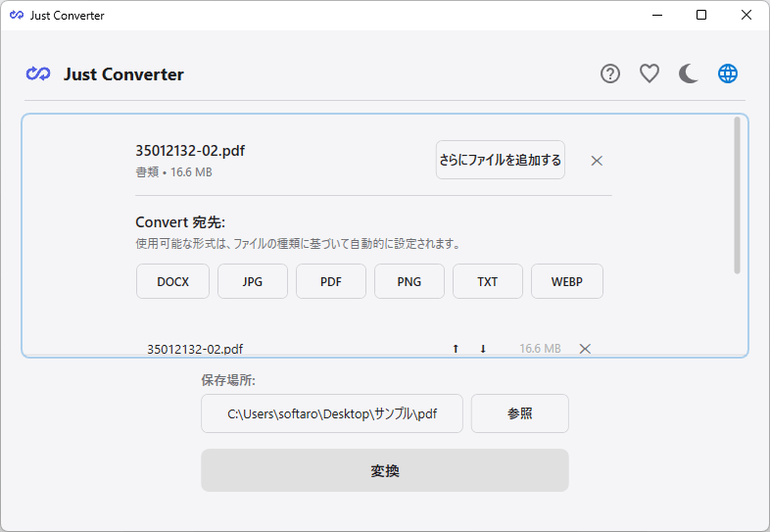
Task: Select JPG output format
Action: (253, 281)
